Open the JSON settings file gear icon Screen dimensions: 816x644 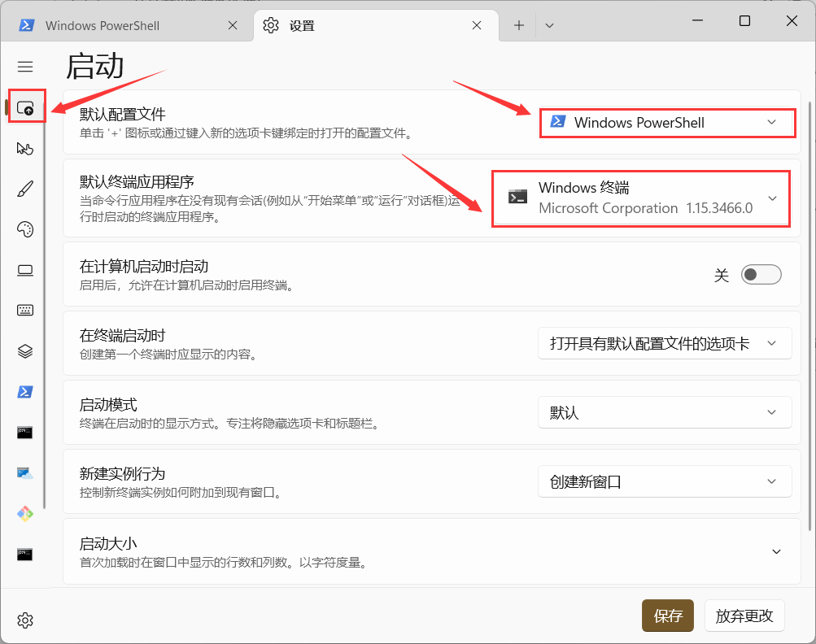click(25, 620)
